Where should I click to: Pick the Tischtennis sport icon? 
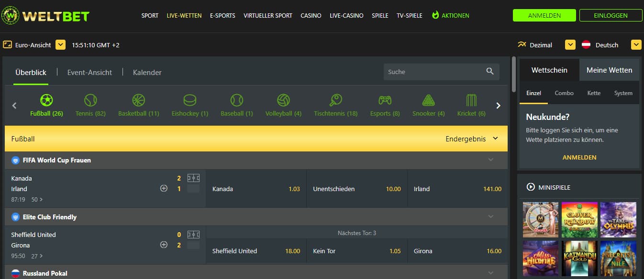click(x=335, y=101)
